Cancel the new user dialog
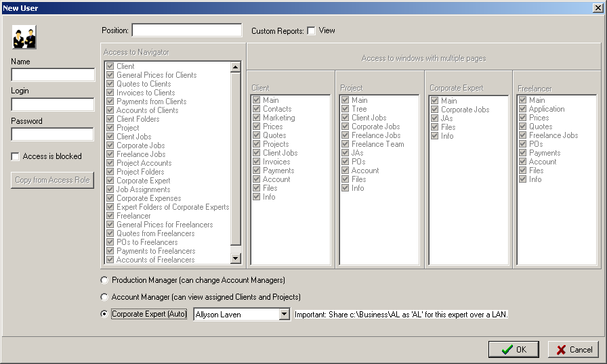The height and width of the screenshot is (364, 607). click(573, 350)
